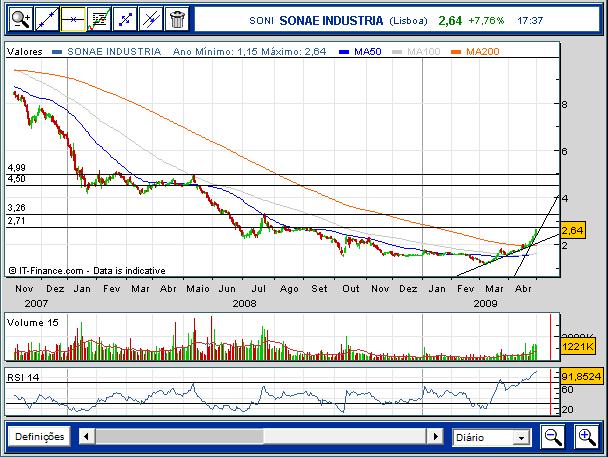Click the MA200 legend label
Image resolution: width=608 pixels, height=457 pixels.
click(x=482, y=52)
